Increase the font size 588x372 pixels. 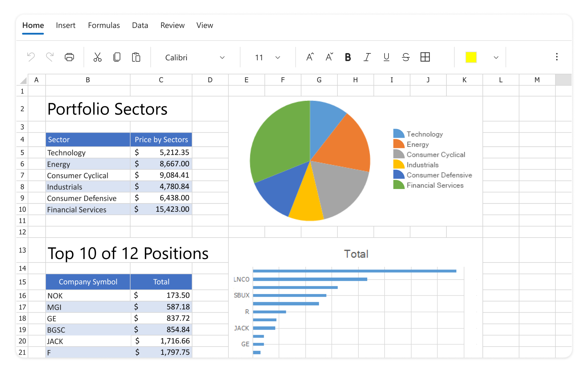tap(310, 57)
